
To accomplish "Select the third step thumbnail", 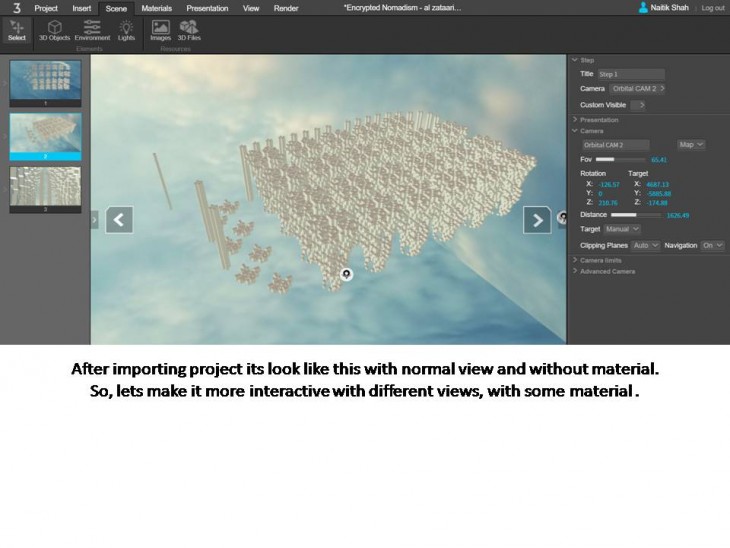I will point(45,188).
